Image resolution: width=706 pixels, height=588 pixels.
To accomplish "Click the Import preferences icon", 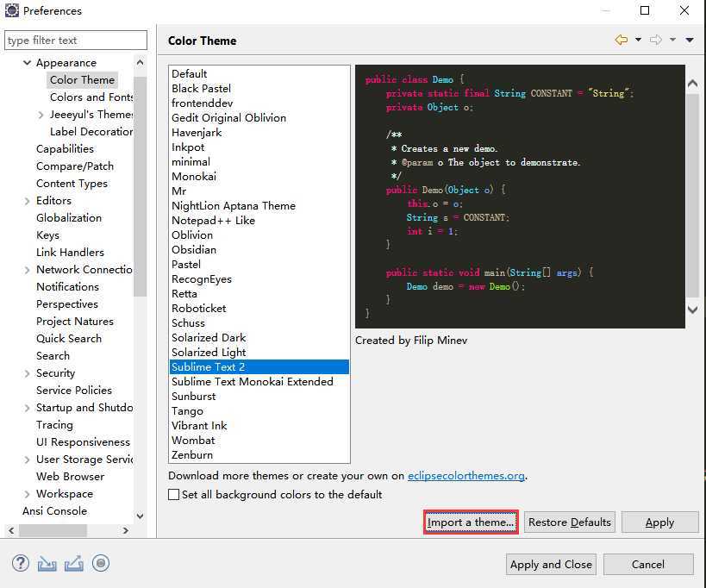I will pyautogui.click(x=47, y=563).
